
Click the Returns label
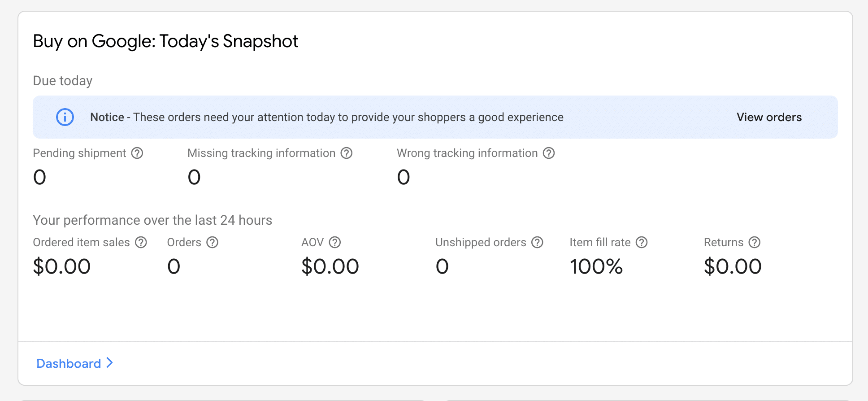[x=723, y=242]
